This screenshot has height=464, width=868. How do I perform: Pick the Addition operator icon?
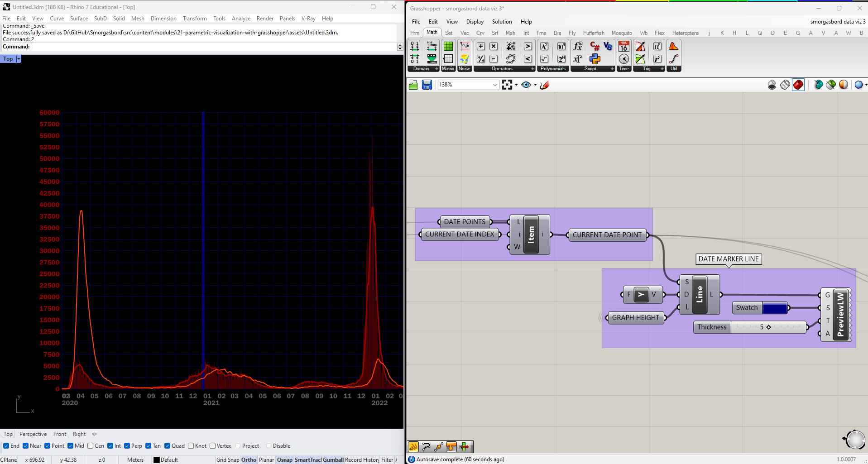pos(481,46)
